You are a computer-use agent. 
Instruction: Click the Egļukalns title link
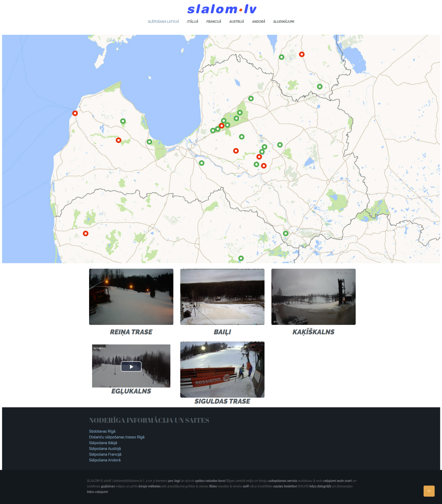(131, 391)
